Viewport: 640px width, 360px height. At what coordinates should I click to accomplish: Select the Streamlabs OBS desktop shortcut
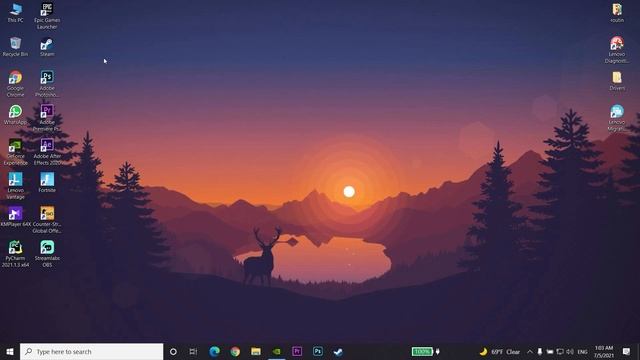[47, 254]
